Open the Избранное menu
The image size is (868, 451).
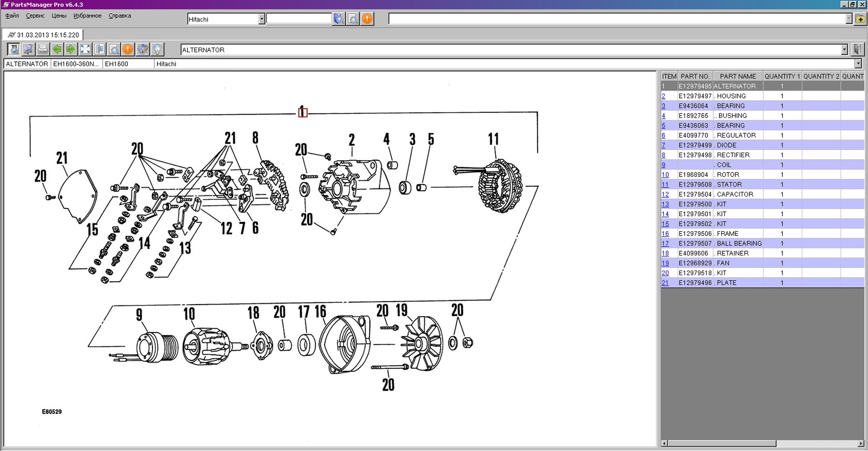[x=87, y=16]
